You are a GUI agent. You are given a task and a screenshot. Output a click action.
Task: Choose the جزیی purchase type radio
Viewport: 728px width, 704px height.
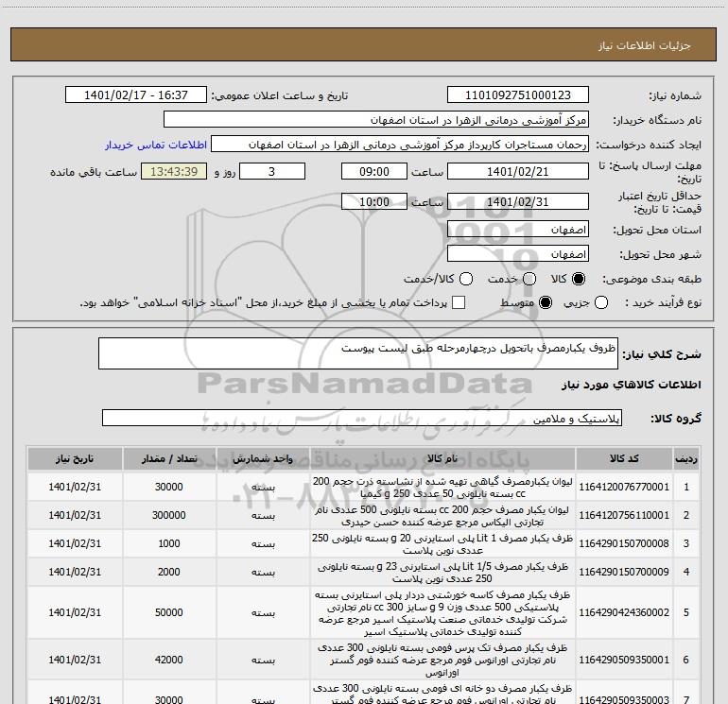coord(600,303)
